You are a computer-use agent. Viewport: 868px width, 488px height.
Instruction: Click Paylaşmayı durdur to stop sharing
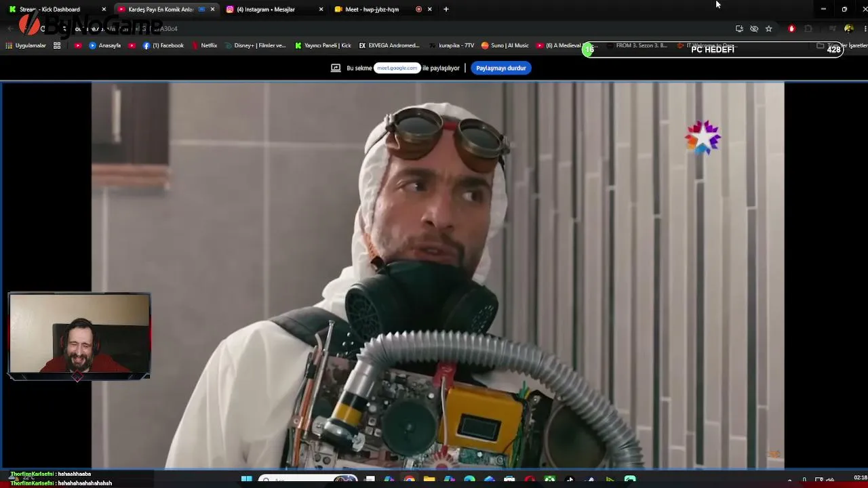click(501, 68)
